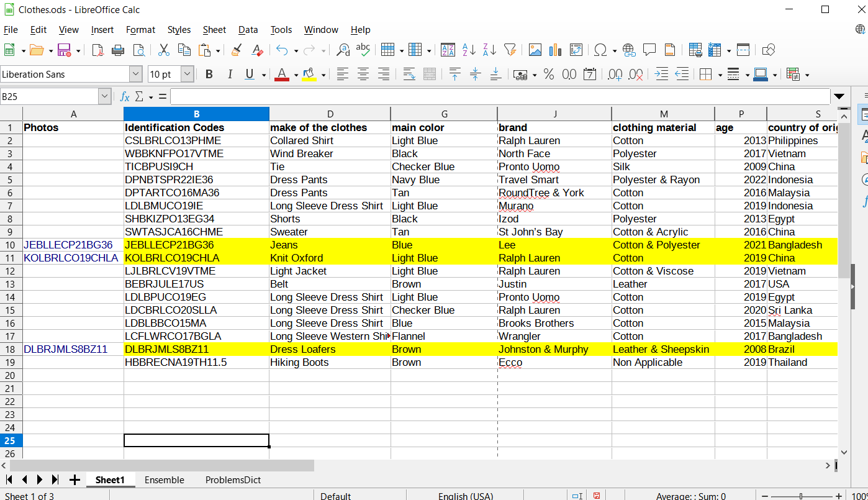Merge and center cells icon
868x500 pixels.
[x=429, y=75]
